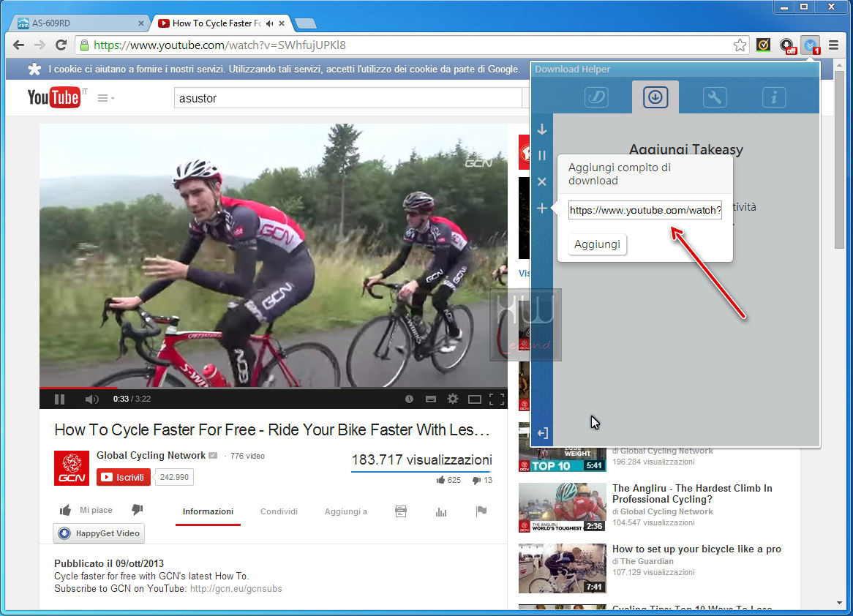Screen dimensions: 853x616
Task: Dislike the video with thumbs down
Action: [x=137, y=510]
